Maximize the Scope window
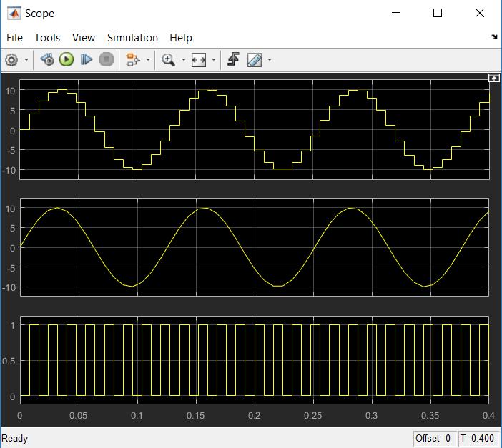502x448 pixels. tap(438, 13)
